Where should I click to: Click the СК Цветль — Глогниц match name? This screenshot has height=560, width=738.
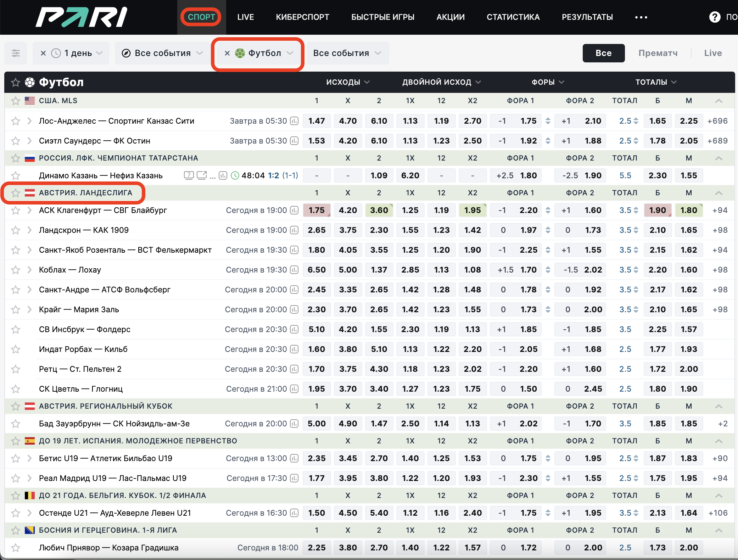click(81, 389)
